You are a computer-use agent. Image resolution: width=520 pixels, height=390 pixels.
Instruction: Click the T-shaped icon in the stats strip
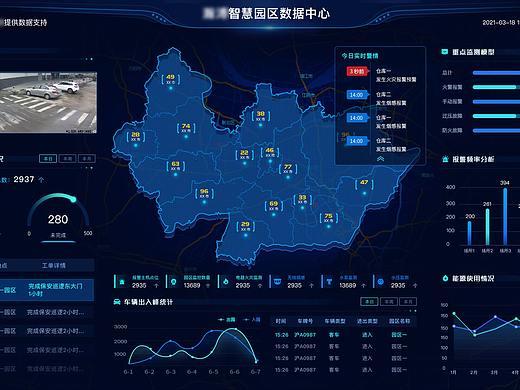point(329,282)
